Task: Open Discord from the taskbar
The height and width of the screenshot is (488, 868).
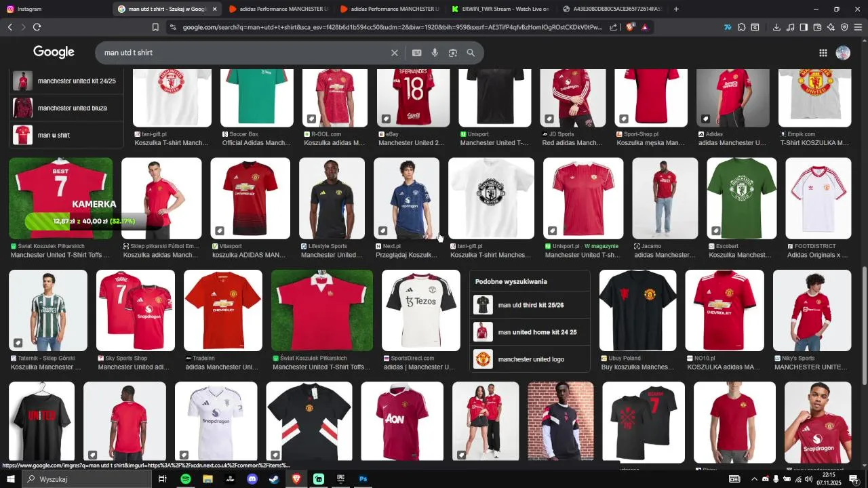Action: coord(252,479)
